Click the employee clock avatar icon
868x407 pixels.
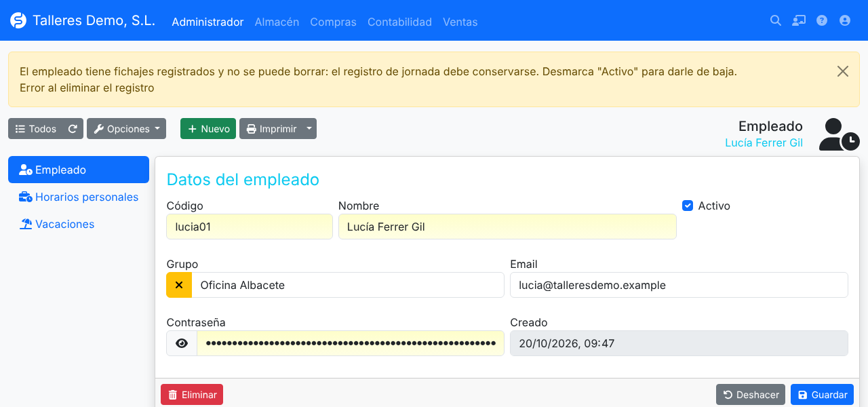click(x=839, y=134)
